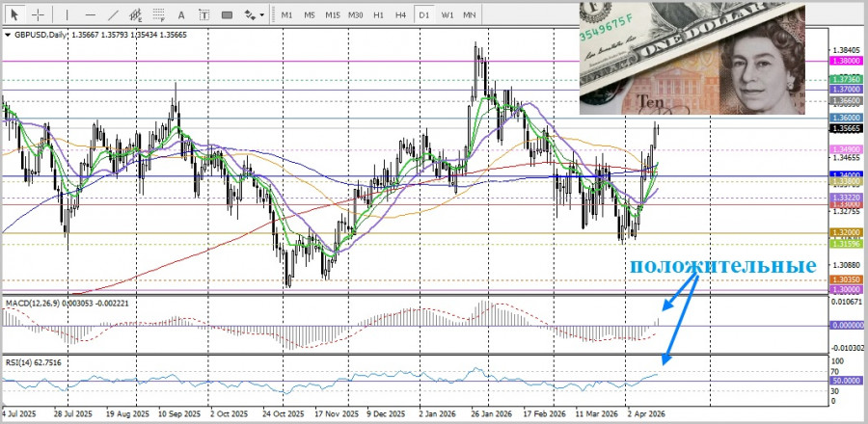Click the black 1.35665 current price label
868x424 pixels.
coord(845,127)
